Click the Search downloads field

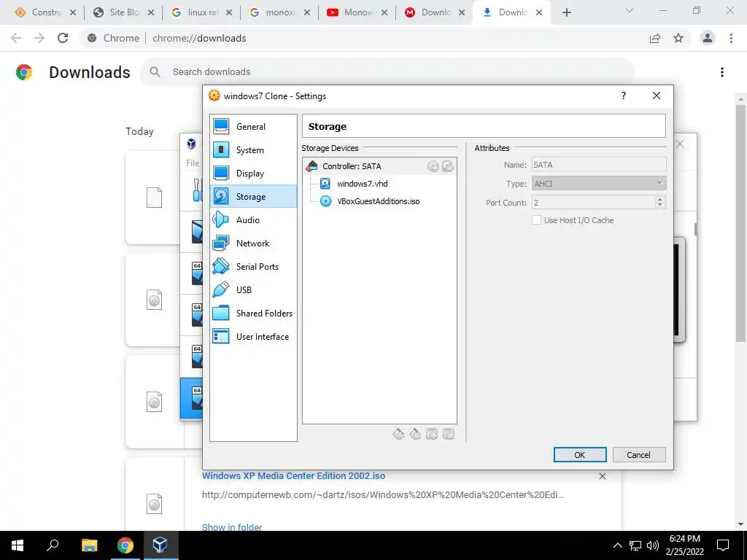click(x=387, y=72)
